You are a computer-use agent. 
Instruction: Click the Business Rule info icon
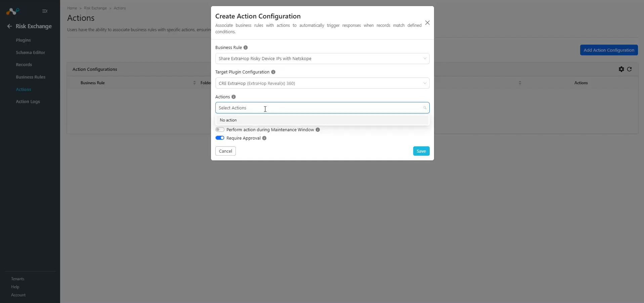246,48
